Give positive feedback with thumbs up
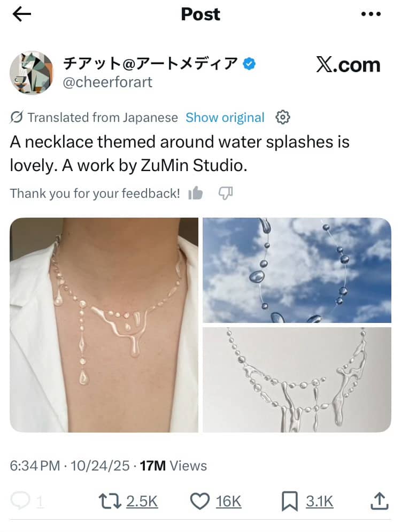The image size is (401, 532). point(196,194)
